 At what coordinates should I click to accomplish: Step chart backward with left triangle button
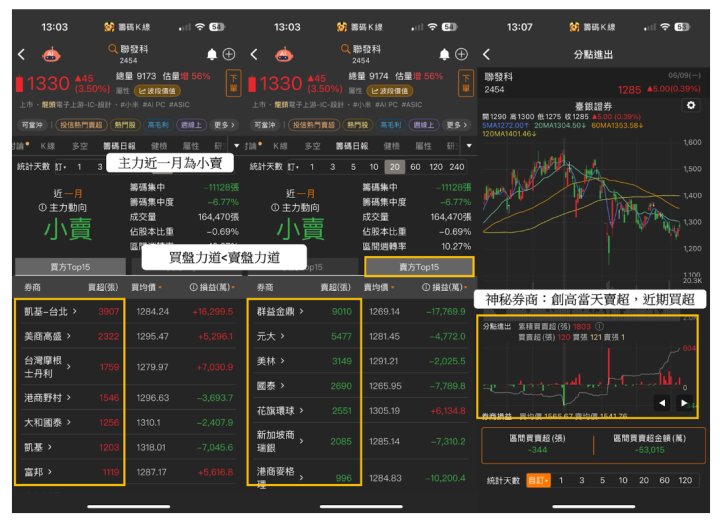point(662,403)
